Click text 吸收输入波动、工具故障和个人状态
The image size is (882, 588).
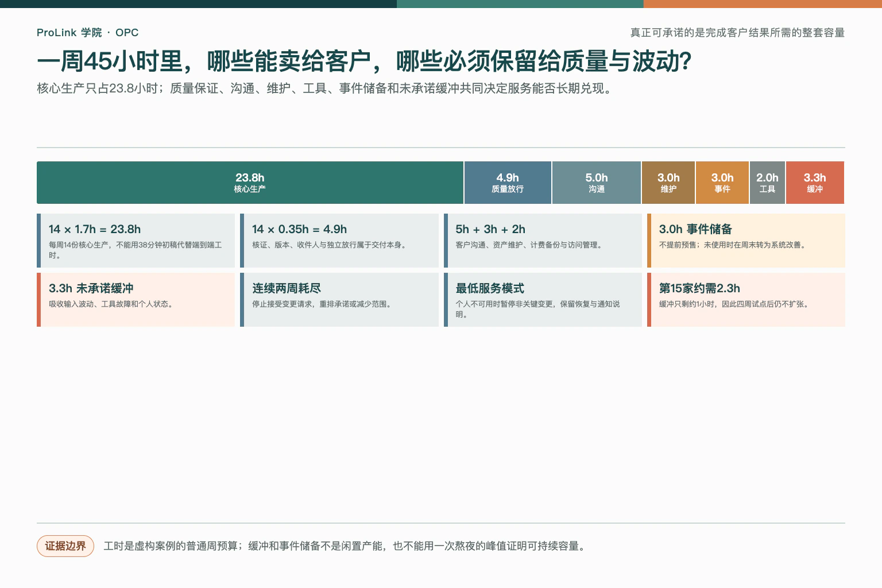(x=113, y=304)
